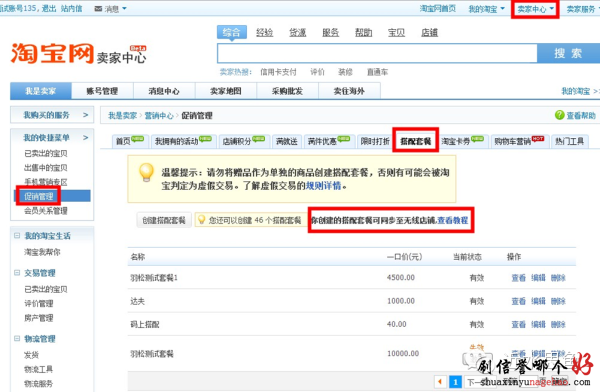Click 查看 for the 码上搭配 package
Screen dimensions: 600x392
click(518, 325)
